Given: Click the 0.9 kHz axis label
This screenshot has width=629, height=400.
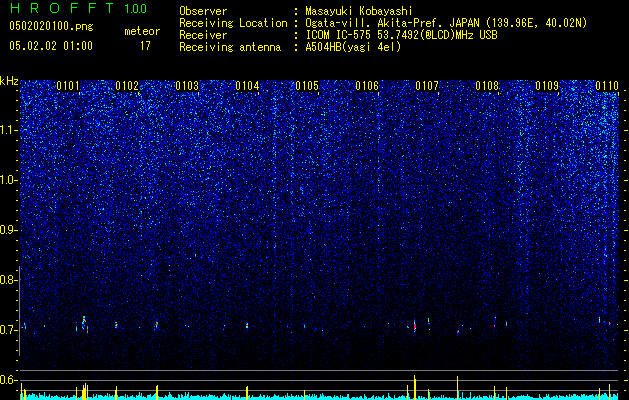Looking at the screenshot, I should 8,230.
